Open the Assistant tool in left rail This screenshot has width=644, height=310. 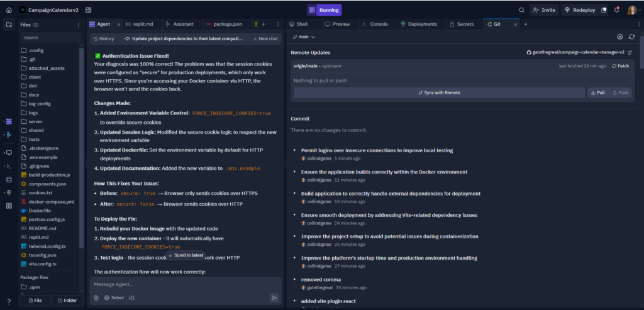(9, 135)
